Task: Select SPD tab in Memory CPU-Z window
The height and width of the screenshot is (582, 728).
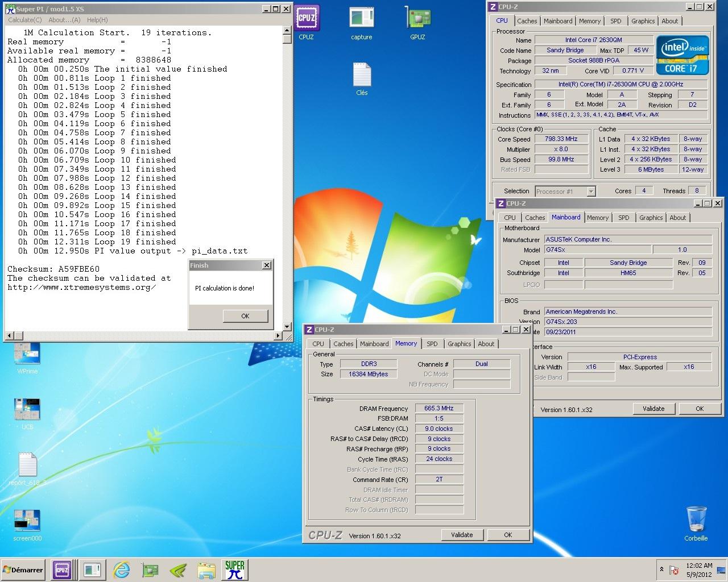Action: pyautogui.click(x=432, y=344)
